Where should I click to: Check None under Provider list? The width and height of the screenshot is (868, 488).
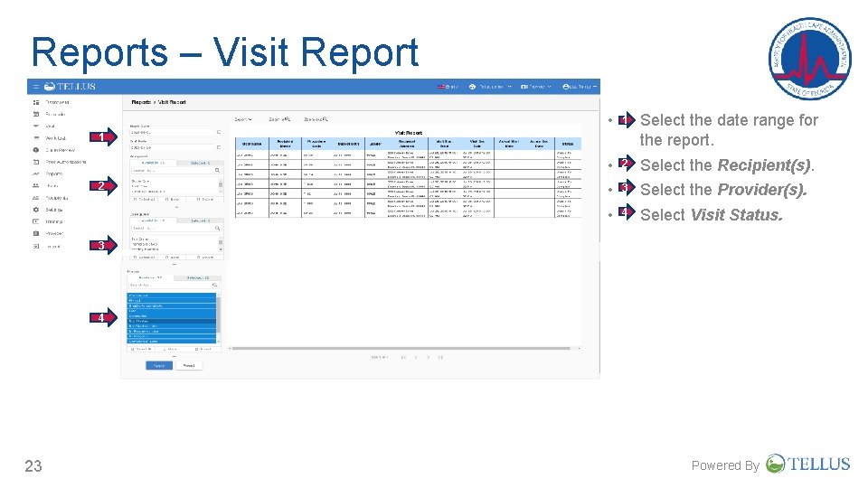coord(172,258)
